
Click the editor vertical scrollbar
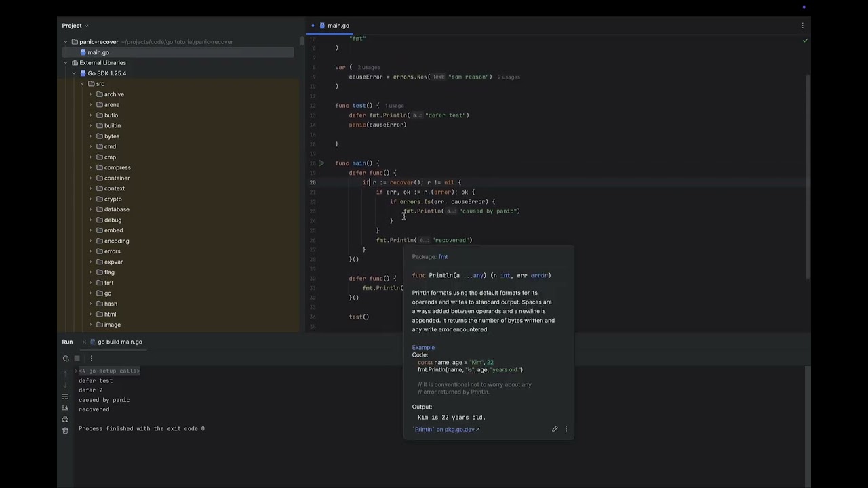pyautogui.click(x=808, y=176)
